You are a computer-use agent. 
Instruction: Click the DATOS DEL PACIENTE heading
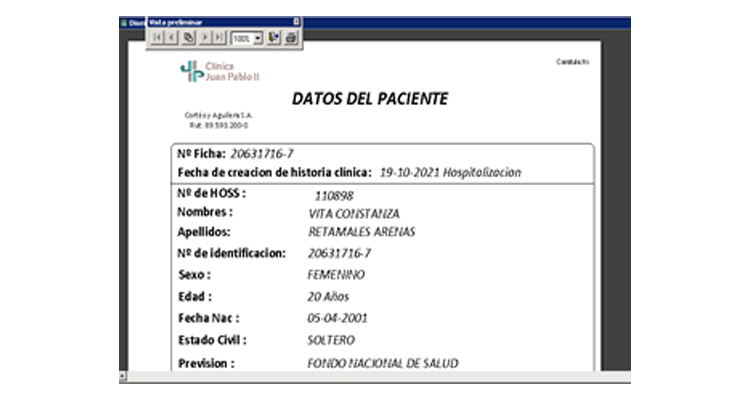tap(370, 99)
